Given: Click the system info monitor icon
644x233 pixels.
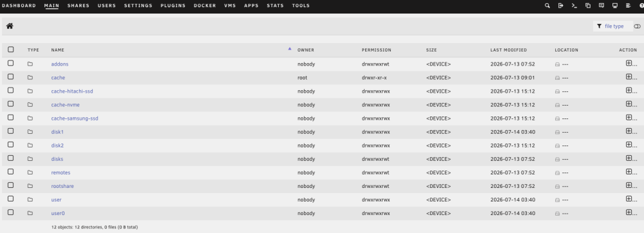Looking at the screenshot, I should tap(615, 6).
